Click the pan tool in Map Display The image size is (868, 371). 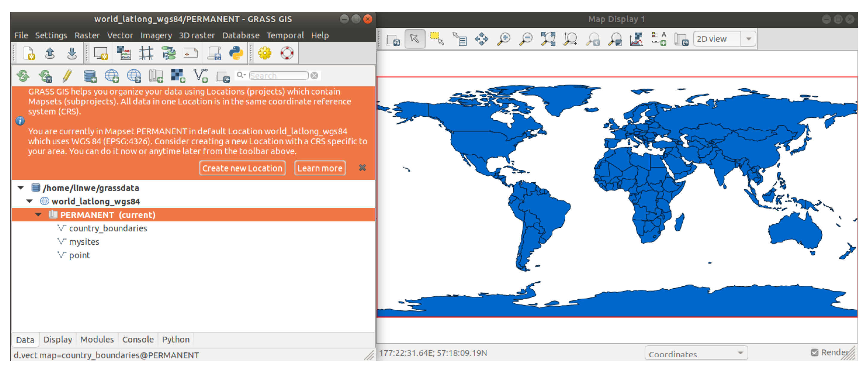pyautogui.click(x=482, y=39)
